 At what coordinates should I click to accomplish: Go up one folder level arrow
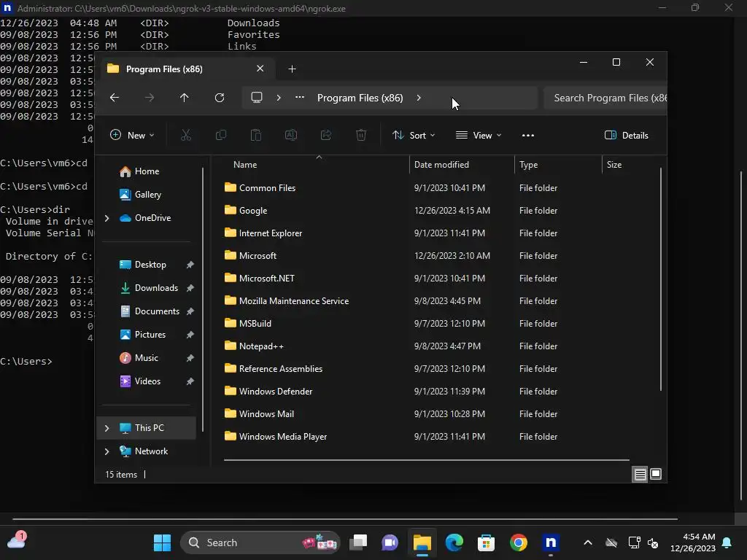185,98
